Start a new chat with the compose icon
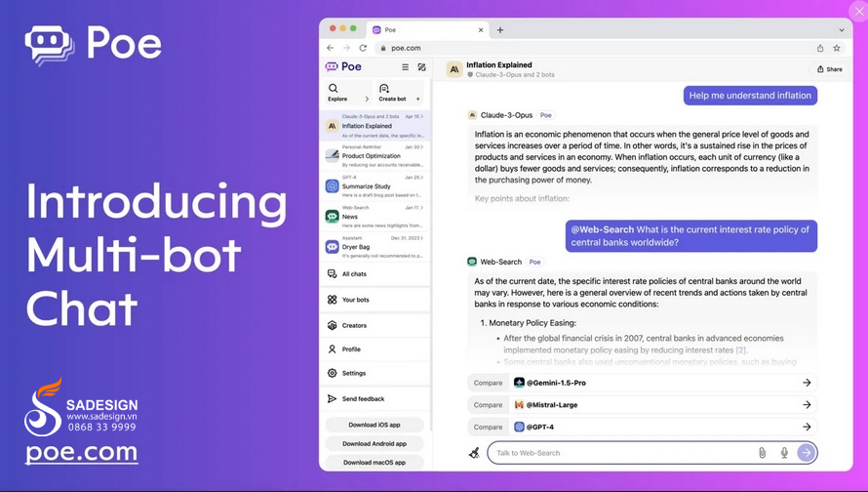 point(422,67)
